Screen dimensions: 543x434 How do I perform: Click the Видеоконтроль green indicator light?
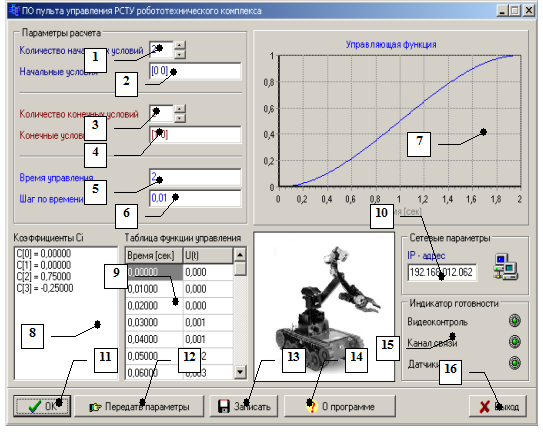tap(515, 320)
